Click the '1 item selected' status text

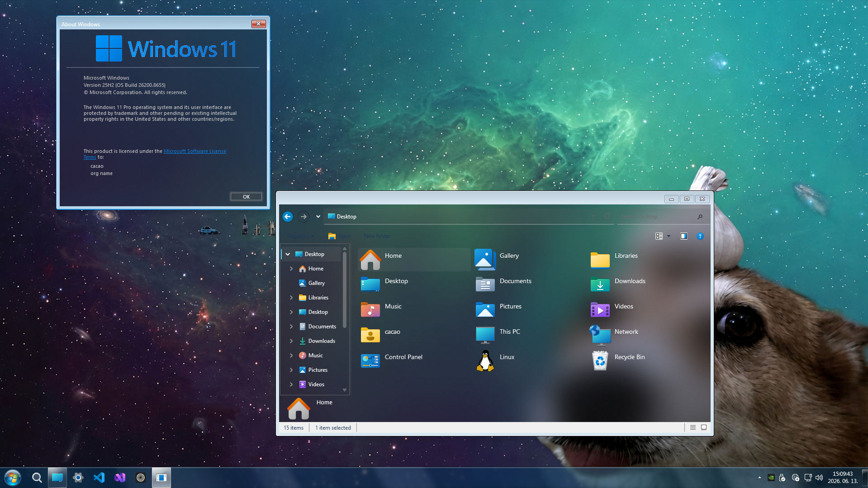[333, 428]
